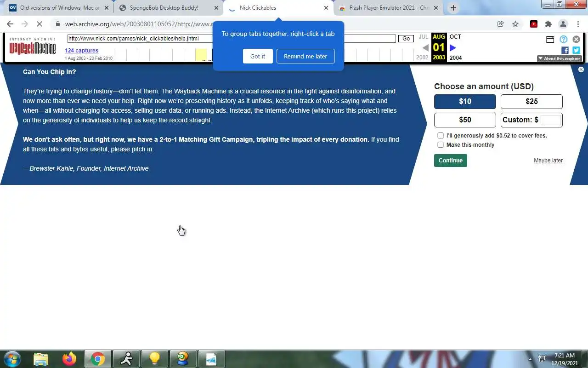This screenshot has width=588, height=368.
Task: Click 'Remind me later' button
Action: (305, 56)
